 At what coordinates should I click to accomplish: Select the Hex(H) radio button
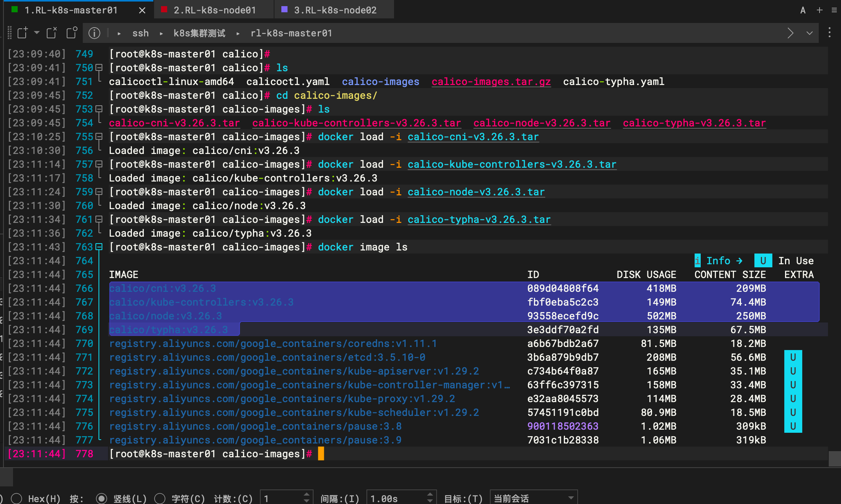coord(16,498)
